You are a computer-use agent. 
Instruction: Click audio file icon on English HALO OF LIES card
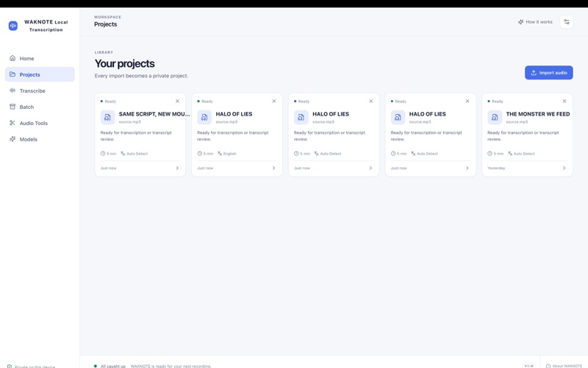(204, 117)
